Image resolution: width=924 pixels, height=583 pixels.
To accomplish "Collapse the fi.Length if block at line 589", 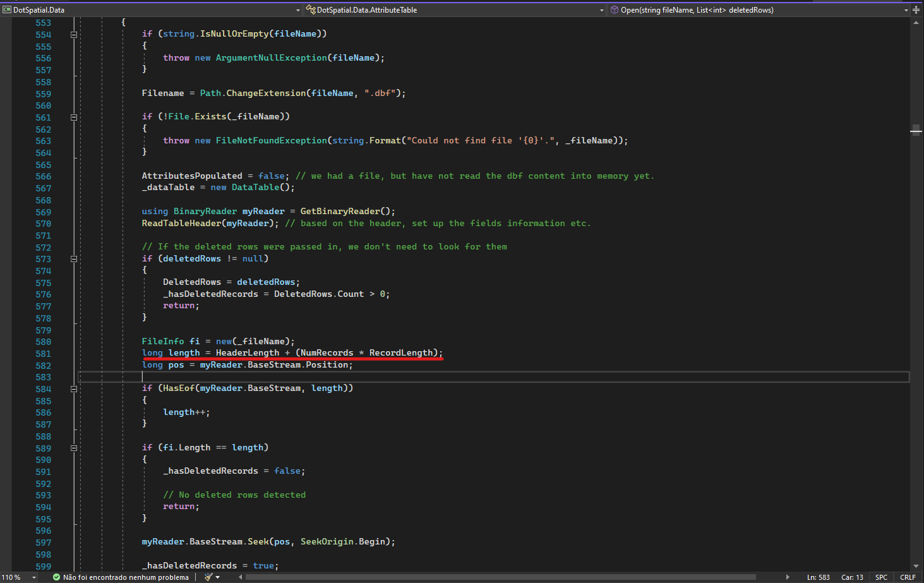I will click(x=74, y=448).
